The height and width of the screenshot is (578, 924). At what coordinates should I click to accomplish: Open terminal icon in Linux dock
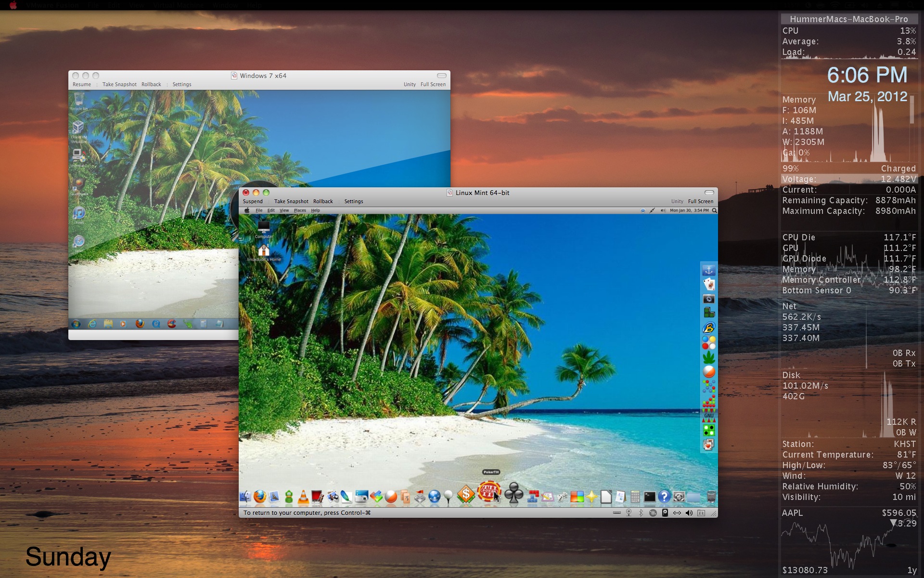tap(650, 497)
